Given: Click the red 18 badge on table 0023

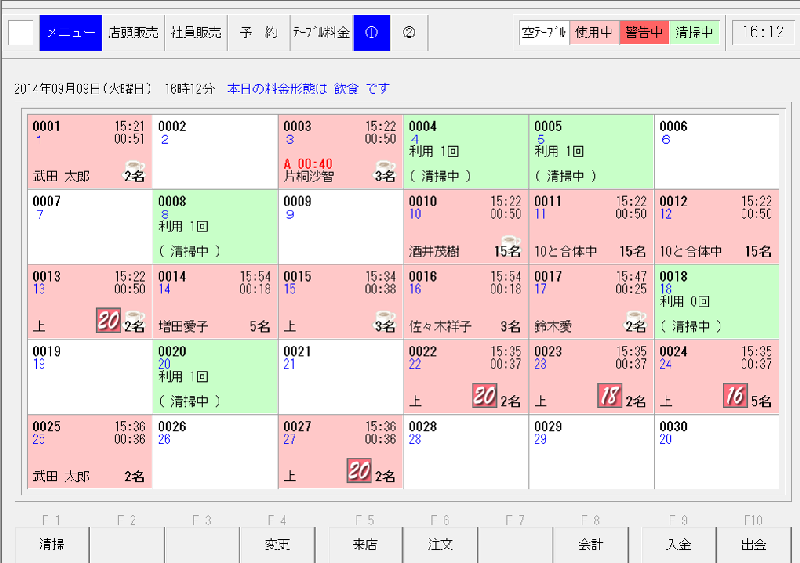Looking at the screenshot, I should (x=610, y=396).
